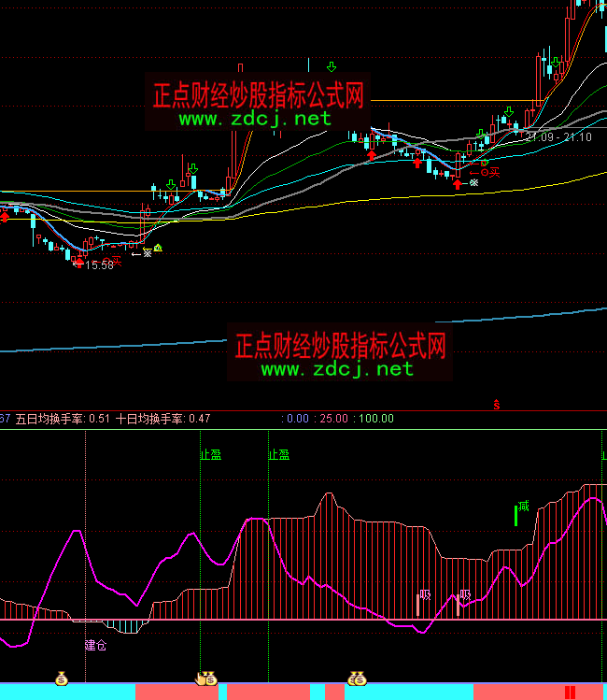Click the second 止盈 label
607x700 pixels.
279,455
